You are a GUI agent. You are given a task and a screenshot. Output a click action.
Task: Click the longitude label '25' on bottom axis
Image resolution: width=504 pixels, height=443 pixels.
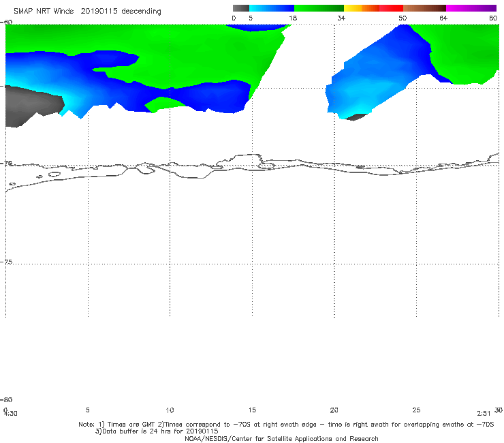pos(416,410)
